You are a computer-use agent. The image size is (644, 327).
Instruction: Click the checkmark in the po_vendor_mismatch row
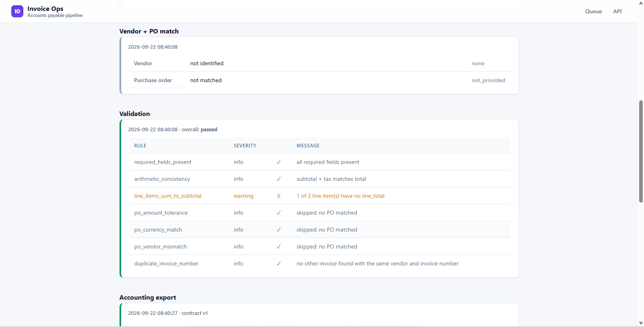(x=279, y=246)
